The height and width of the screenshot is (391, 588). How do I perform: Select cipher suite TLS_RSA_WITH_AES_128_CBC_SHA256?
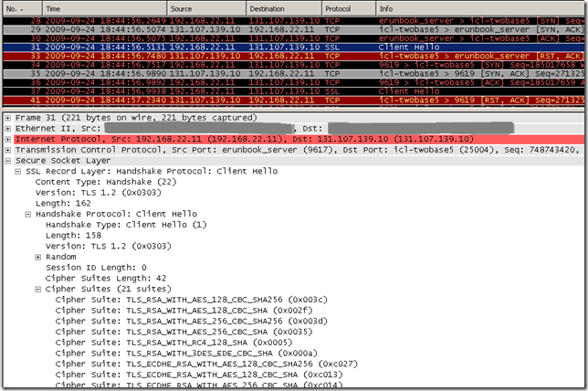pyautogui.click(x=191, y=300)
